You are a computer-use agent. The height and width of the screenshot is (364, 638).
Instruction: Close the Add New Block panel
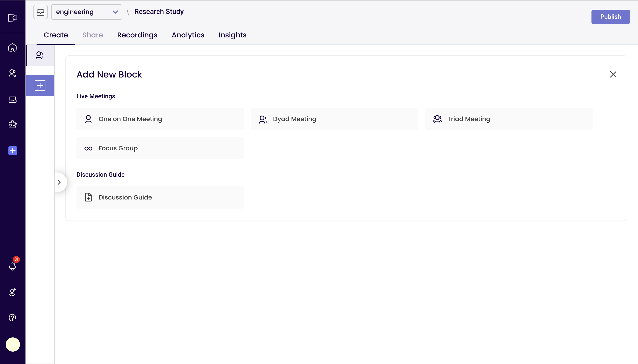(x=613, y=74)
